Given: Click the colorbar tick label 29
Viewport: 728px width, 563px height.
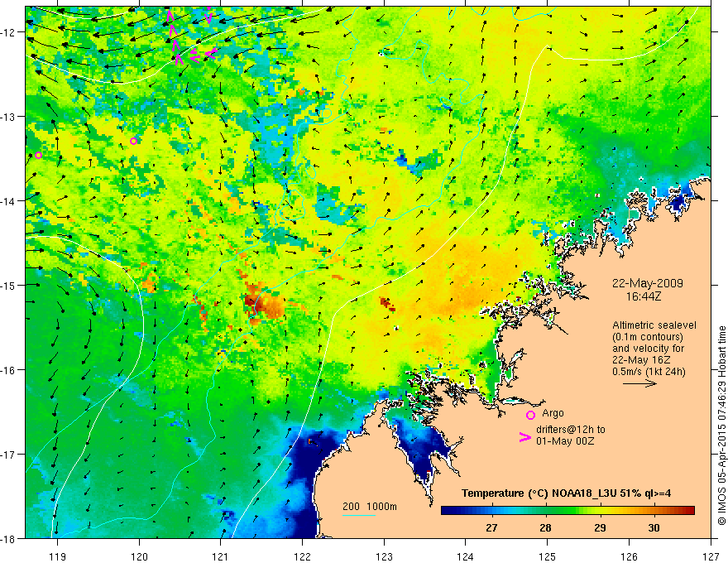Looking at the screenshot, I should [600, 527].
